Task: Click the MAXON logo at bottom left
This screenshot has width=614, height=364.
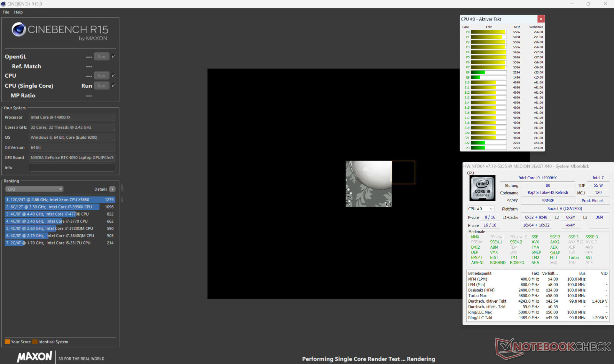Action: point(34,357)
